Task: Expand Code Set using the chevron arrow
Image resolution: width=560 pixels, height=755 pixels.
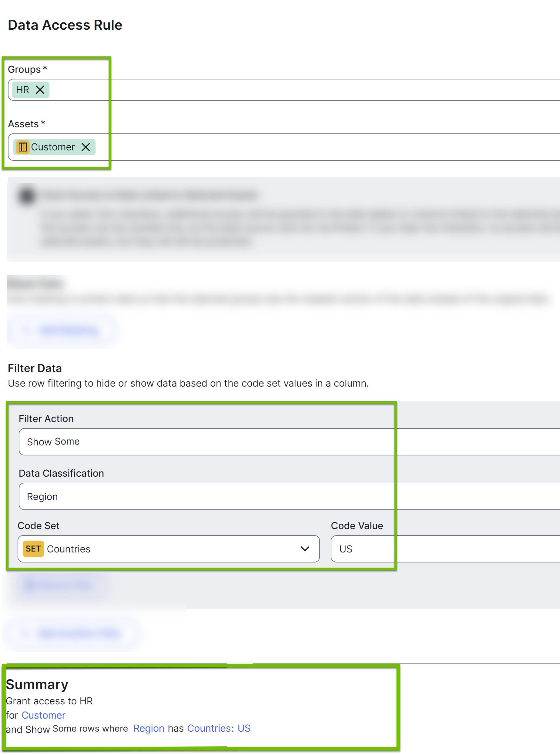Action: pyautogui.click(x=305, y=549)
